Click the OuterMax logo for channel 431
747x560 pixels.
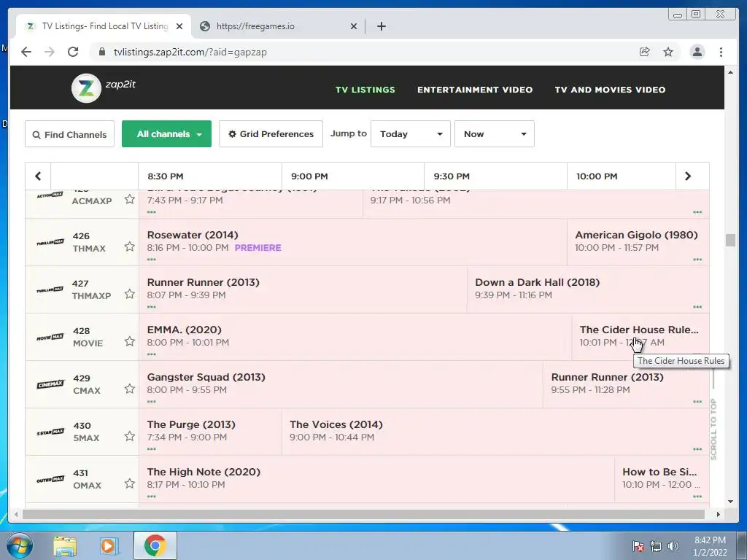tap(50, 479)
